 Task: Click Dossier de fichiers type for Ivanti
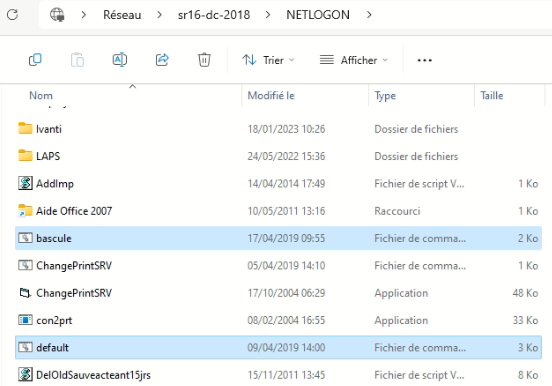pyautogui.click(x=416, y=129)
